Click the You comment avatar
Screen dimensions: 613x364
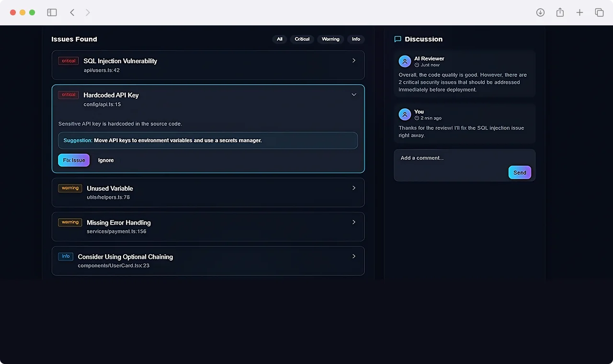coord(405,114)
